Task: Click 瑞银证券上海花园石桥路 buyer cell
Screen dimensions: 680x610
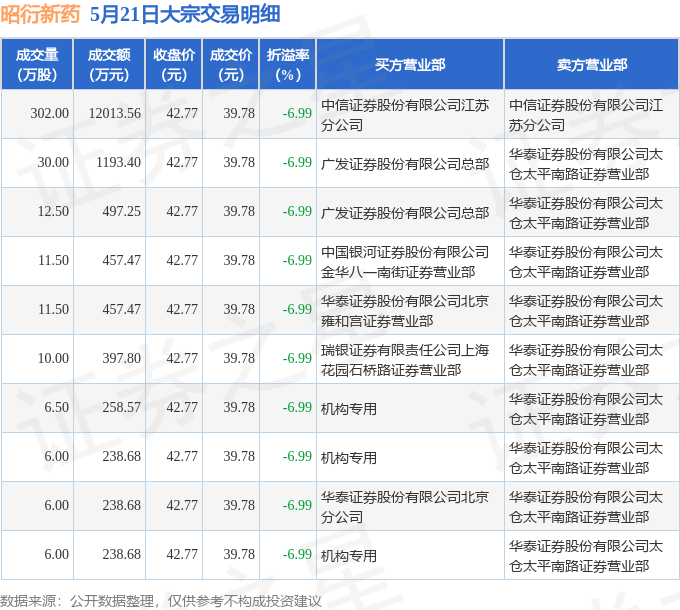Action: click(410, 359)
